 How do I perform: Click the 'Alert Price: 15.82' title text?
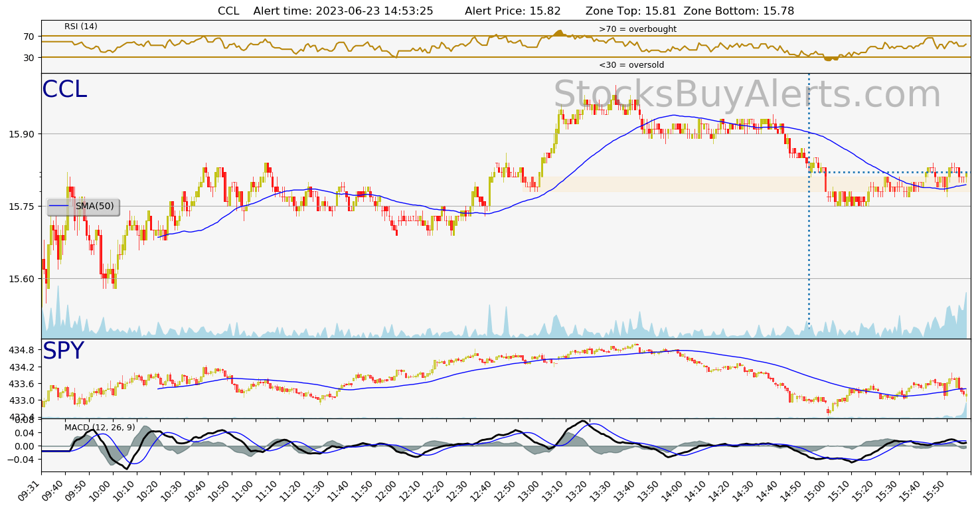(513, 11)
